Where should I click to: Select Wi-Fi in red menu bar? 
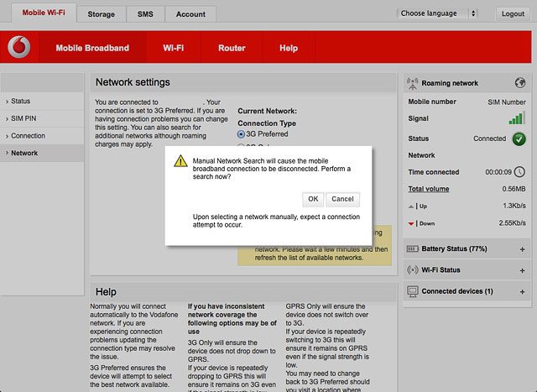click(174, 48)
